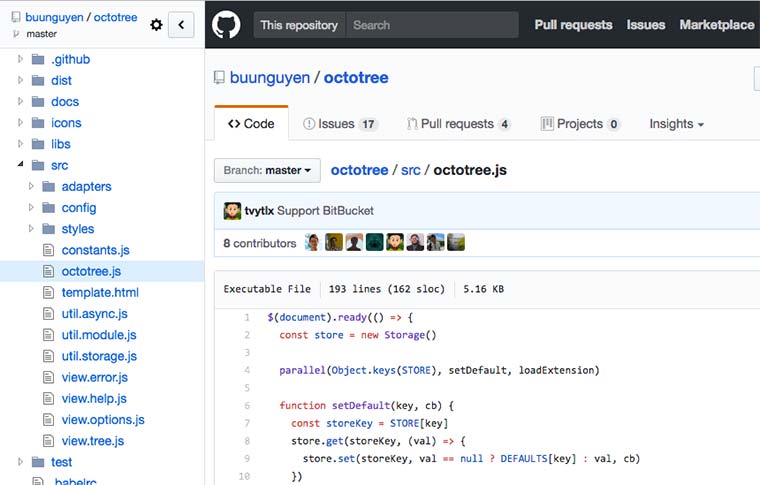760x485 pixels.
Task: Expand the adapters folder triangle
Action: point(31,187)
